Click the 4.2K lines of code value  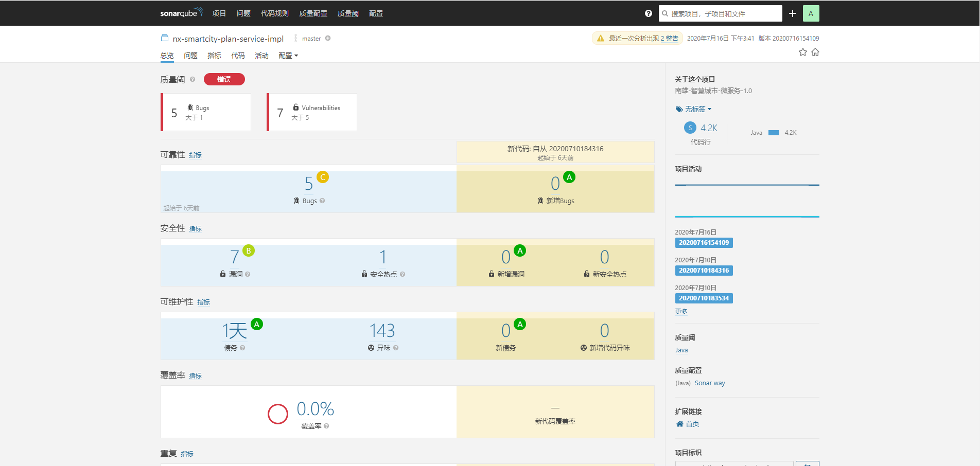point(709,128)
